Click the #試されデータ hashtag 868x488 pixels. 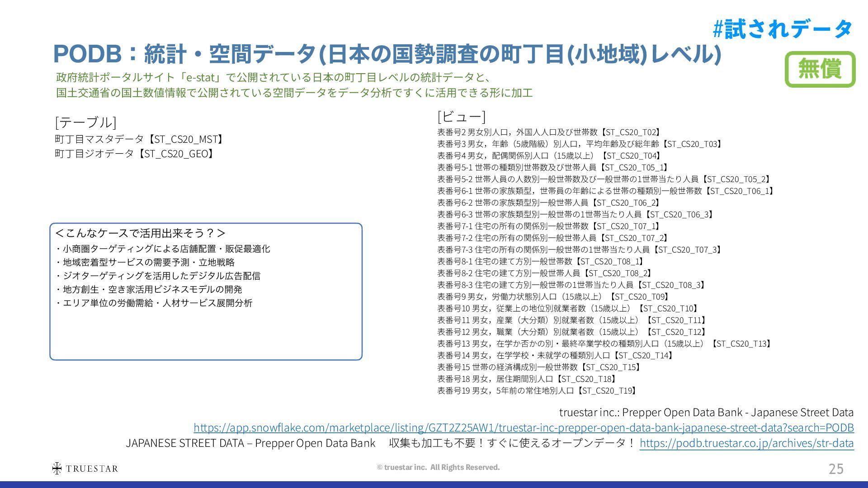coord(782,29)
